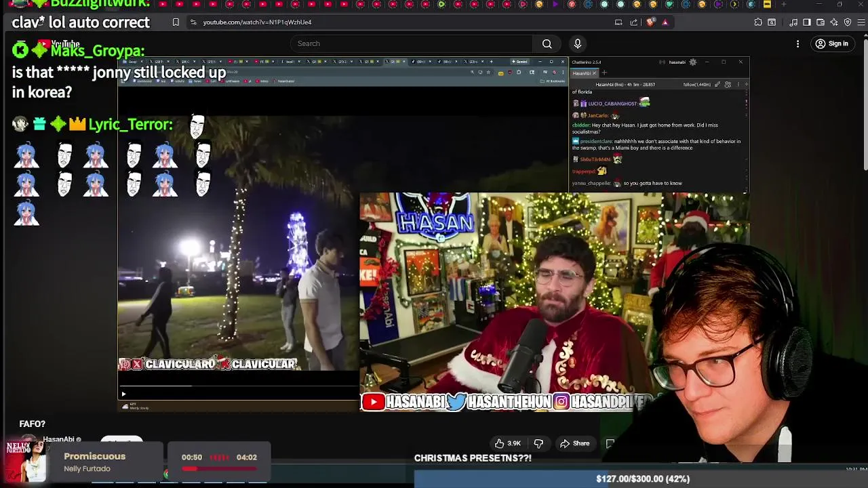Click the youtube.com address bar URL
The width and height of the screenshot is (868, 488).
tap(257, 22)
